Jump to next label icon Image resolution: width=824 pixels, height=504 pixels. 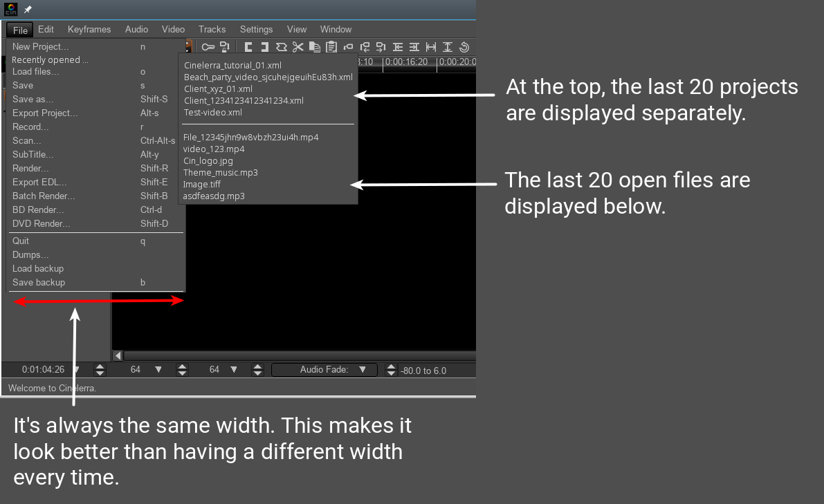point(381,47)
